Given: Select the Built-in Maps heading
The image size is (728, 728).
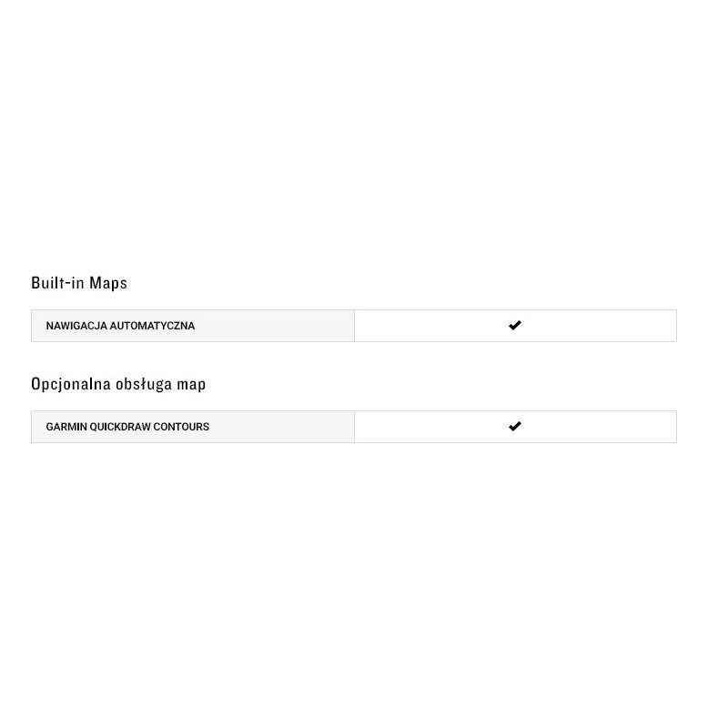Looking at the screenshot, I should click(79, 283).
